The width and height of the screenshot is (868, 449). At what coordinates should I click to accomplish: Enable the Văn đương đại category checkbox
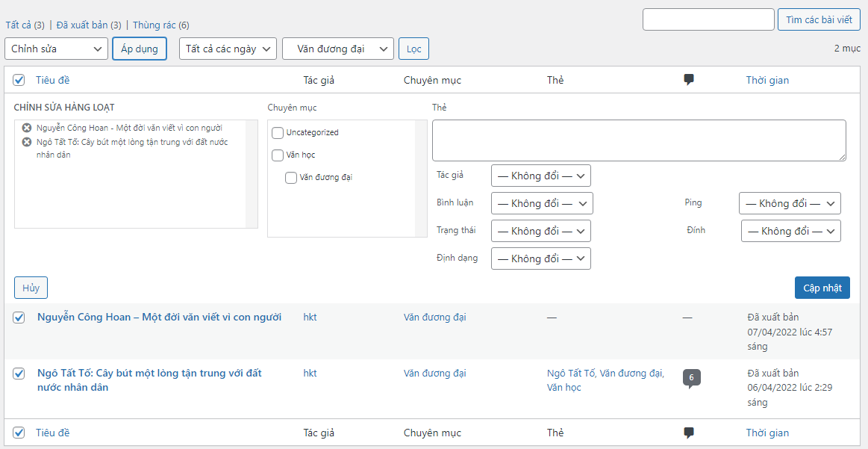coord(291,178)
